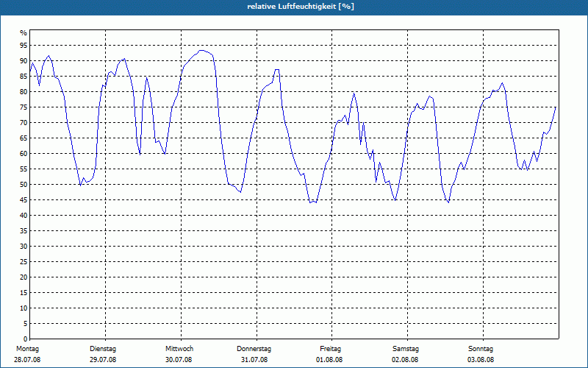Image resolution: width=588 pixels, height=368 pixels.
Task: Click the 'Freitag' day label
Action: pyautogui.click(x=330, y=349)
